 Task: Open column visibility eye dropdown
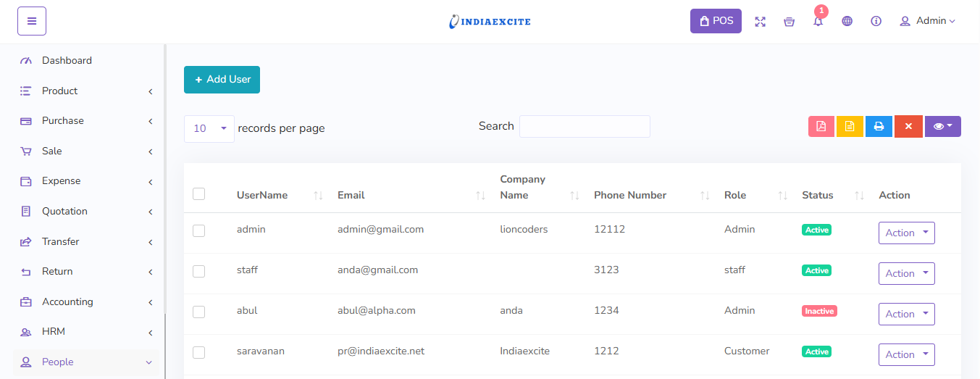pos(942,126)
